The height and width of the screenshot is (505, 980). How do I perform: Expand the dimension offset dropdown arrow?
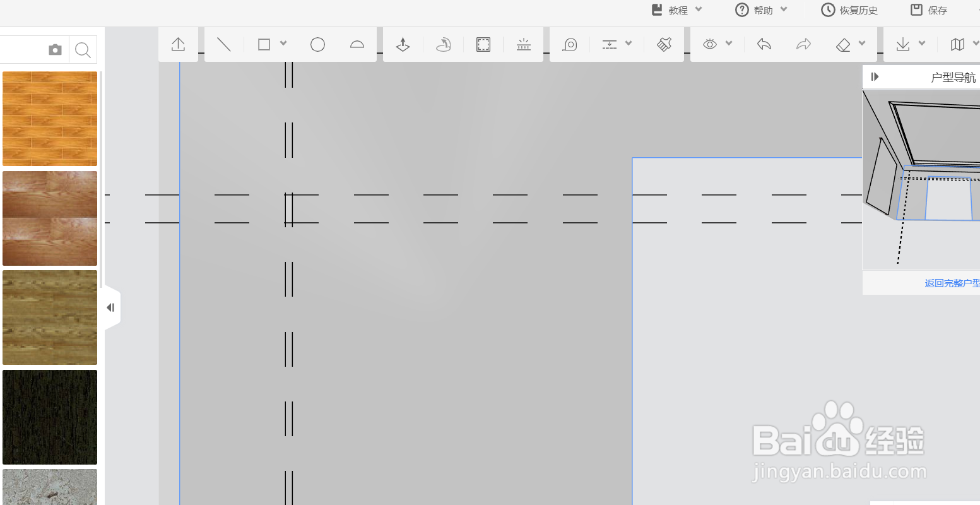[629, 44]
